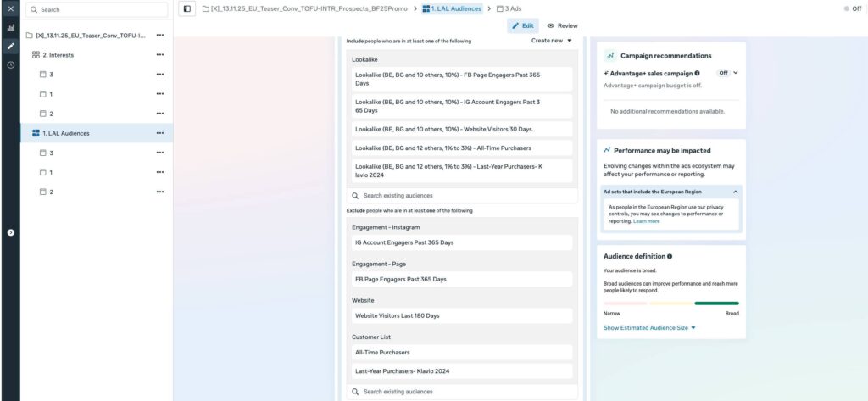
Task: Click Lookalike FB Page Engagers Past 365 Days audience
Action: (462, 79)
